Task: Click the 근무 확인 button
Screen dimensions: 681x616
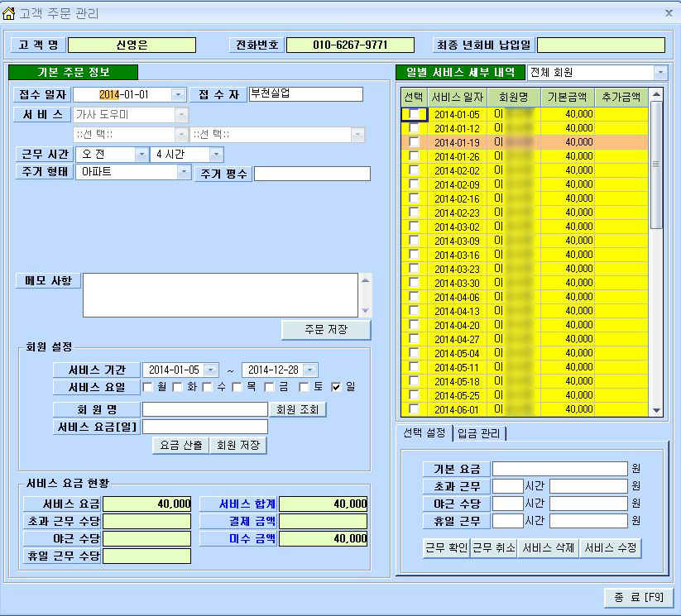Action: click(x=447, y=548)
